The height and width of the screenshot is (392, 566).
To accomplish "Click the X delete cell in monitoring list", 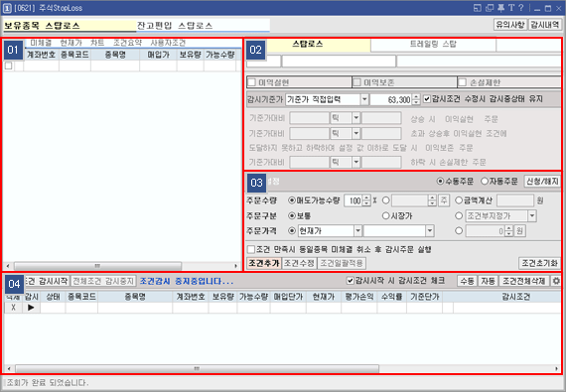I will click(x=13, y=308).
